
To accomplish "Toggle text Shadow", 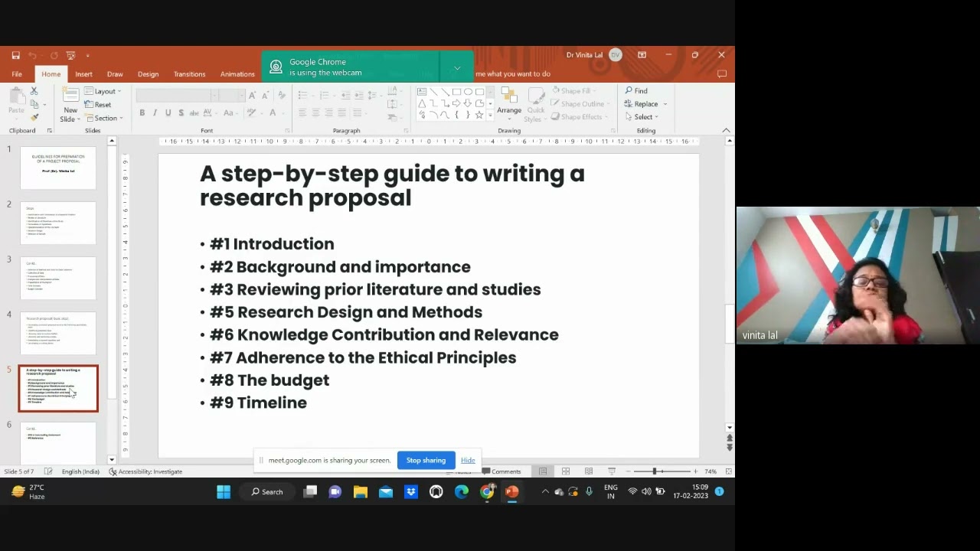I will click(181, 112).
